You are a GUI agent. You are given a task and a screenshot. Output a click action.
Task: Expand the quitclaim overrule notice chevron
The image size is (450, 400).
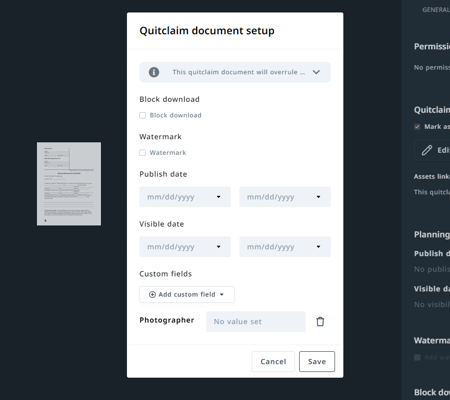click(316, 72)
